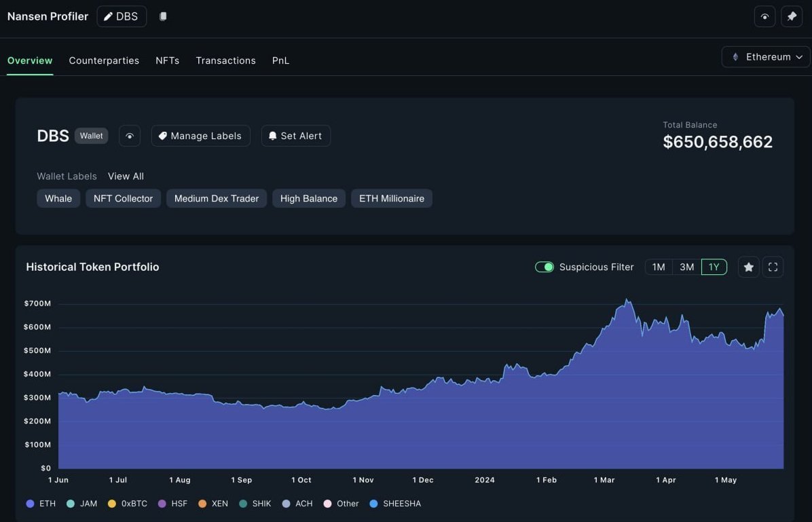
Task: Open the PnL tab
Action: (280, 60)
